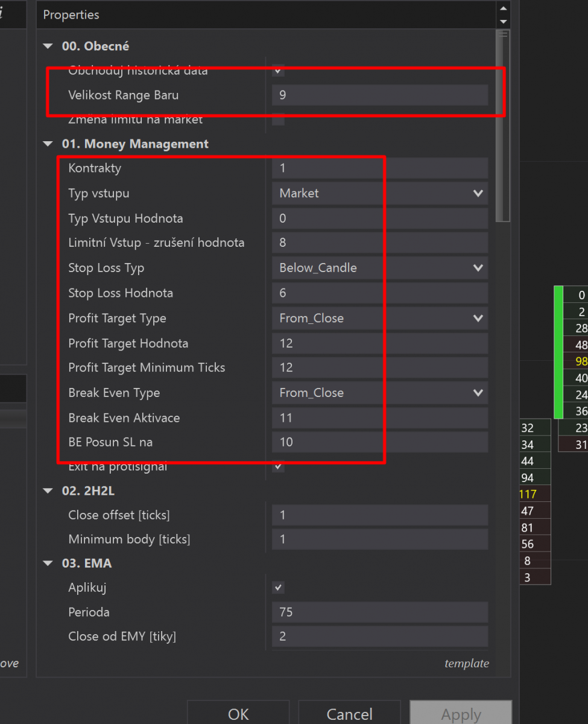This screenshot has width=588, height=724.
Task: Click the template link
Action: coord(466,663)
